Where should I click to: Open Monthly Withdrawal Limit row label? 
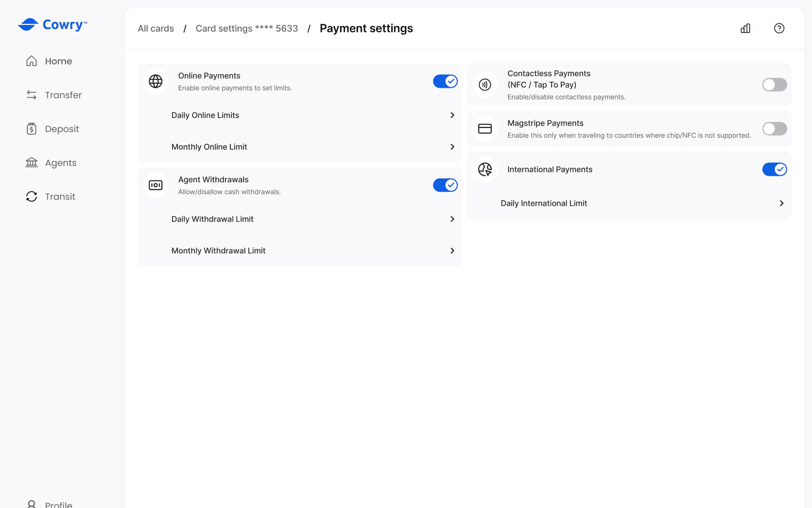coord(218,250)
